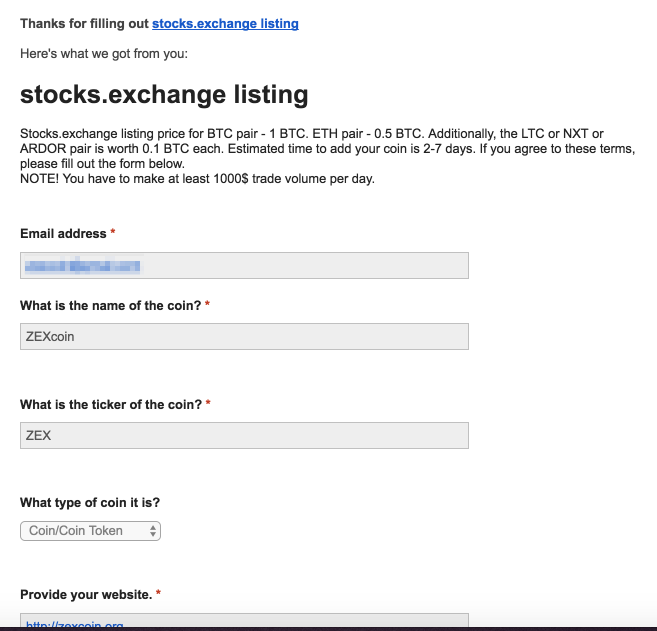Click the "Thanks for filling out" bold text
657x631 pixels.
[x=85, y=23]
